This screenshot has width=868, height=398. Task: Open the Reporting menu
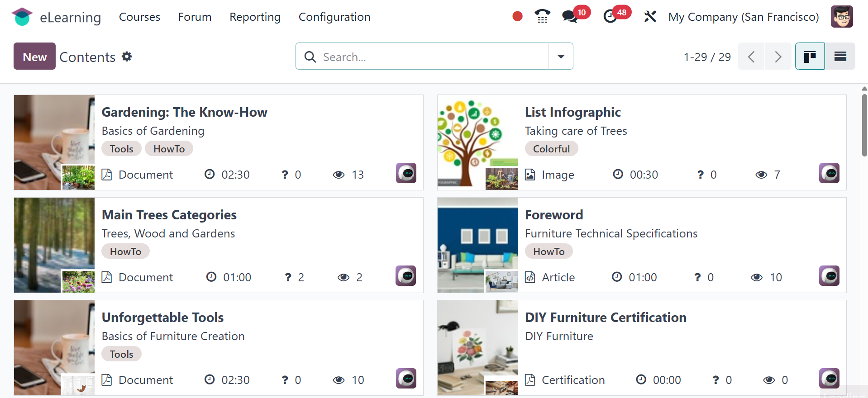tap(255, 17)
